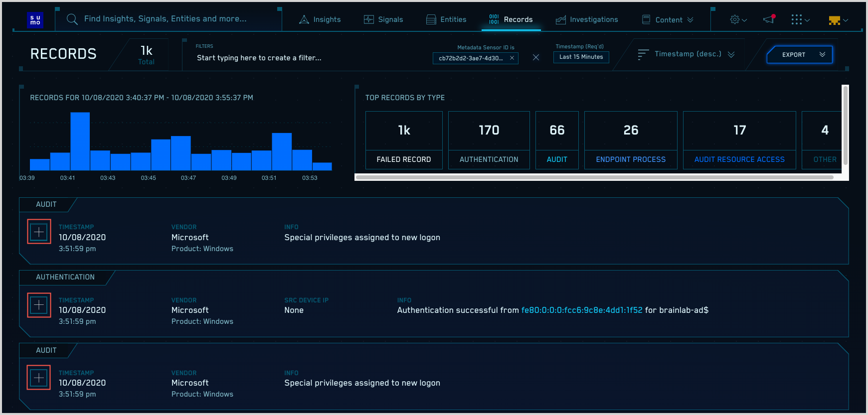Click the filter text input
Screen dimensions: 868x415
pos(259,58)
